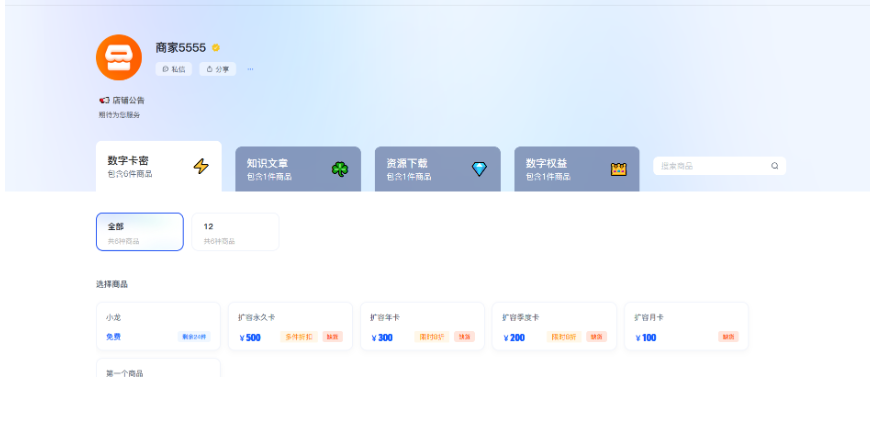Choose the 扩容永久卡 ¥500 product card
Screen dimensions: 870x429
290,327
